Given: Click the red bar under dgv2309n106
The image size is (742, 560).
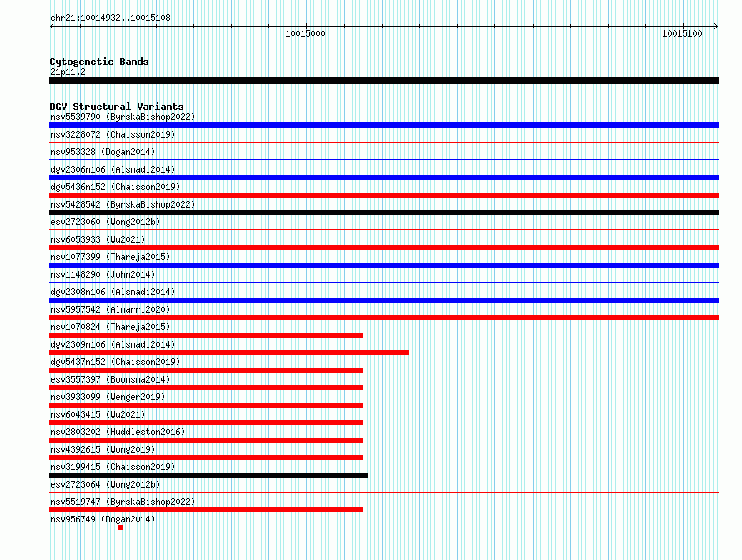Looking at the screenshot, I should (228, 352).
